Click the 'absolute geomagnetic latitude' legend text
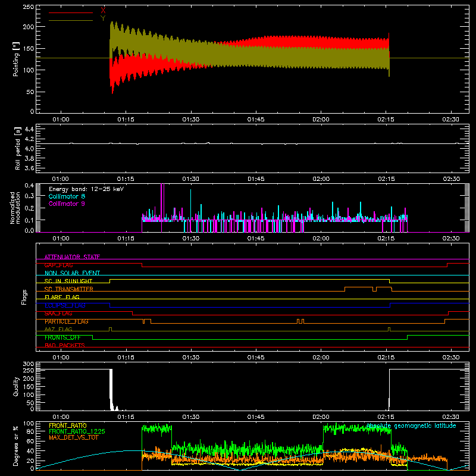This screenshot has height=476, width=476. (x=411, y=426)
